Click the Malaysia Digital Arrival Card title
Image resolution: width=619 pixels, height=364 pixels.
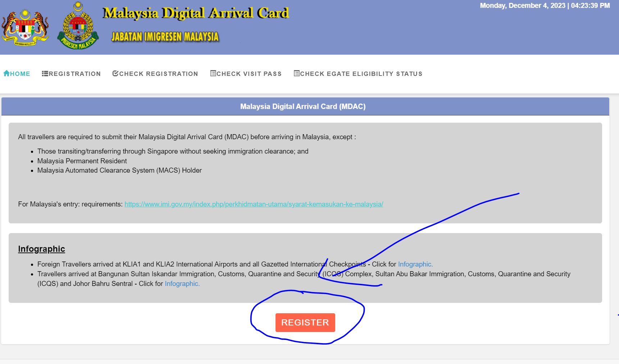(196, 13)
